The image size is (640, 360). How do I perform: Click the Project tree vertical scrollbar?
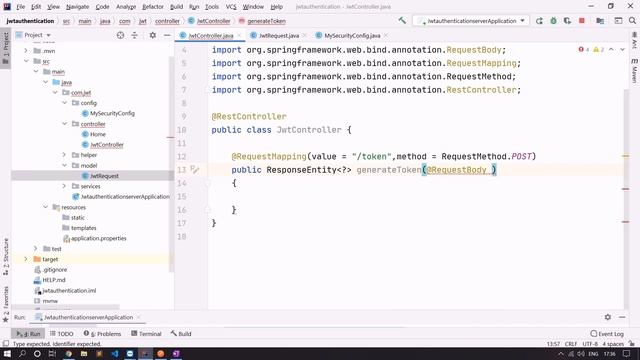172,163
